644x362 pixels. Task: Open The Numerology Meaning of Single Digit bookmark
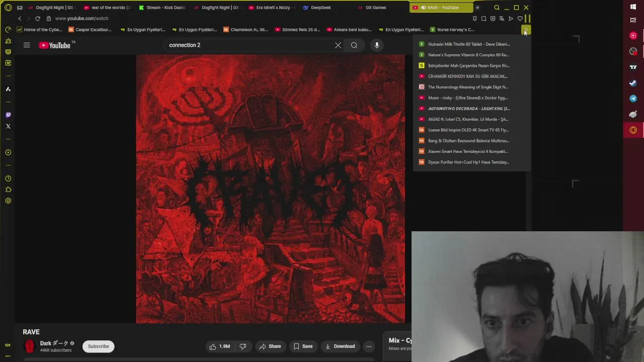pos(471,87)
